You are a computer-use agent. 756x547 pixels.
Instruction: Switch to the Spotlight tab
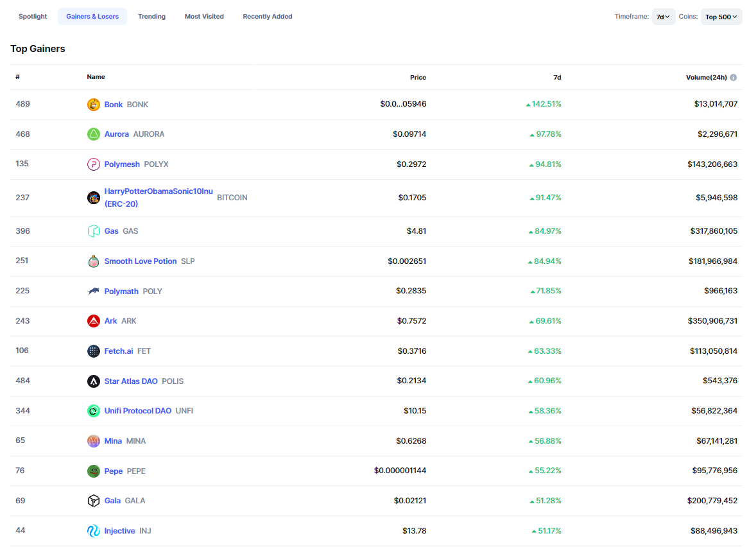(33, 17)
